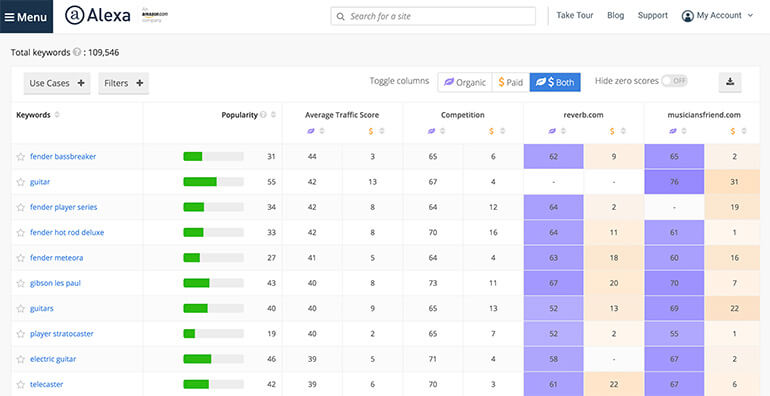Click the Popularity info question icon
Viewport: 770px width, 396px height.
point(264,115)
